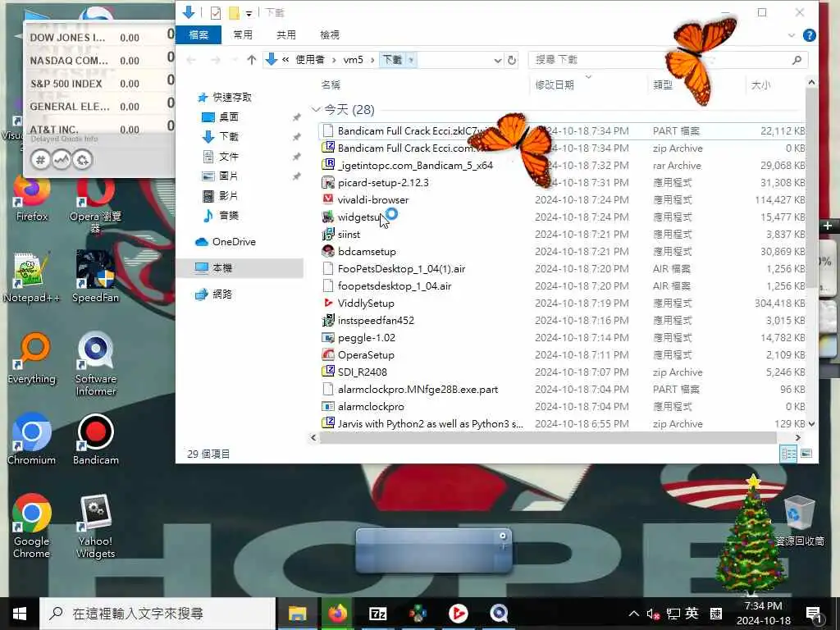This screenshot has width=840, height=630.
Task: Click the properties checkmark quick access icon
Action: click(216, 13)
